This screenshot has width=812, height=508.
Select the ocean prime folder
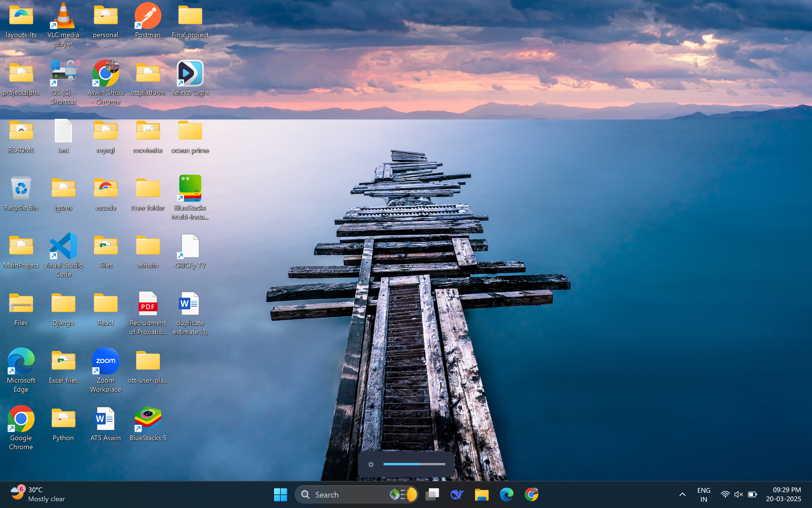[x=190, y=131]
